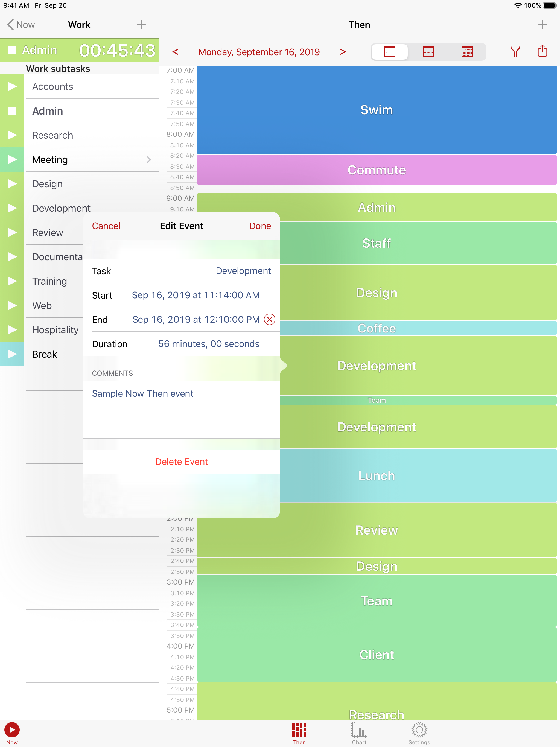Select the blue Swim event block
Viewport: 560px width, 747px height.
point(376,110)
